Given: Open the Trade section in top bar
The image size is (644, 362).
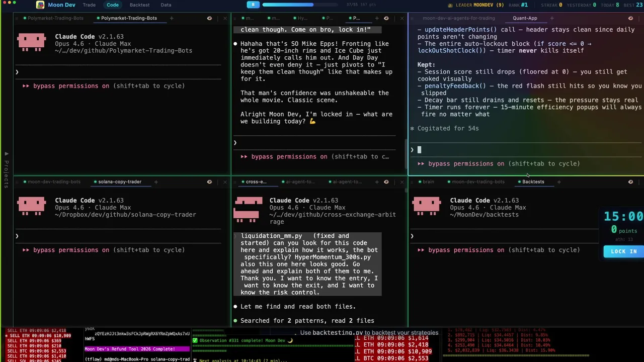Looking at the screenshot, I should tap(89, 5).
